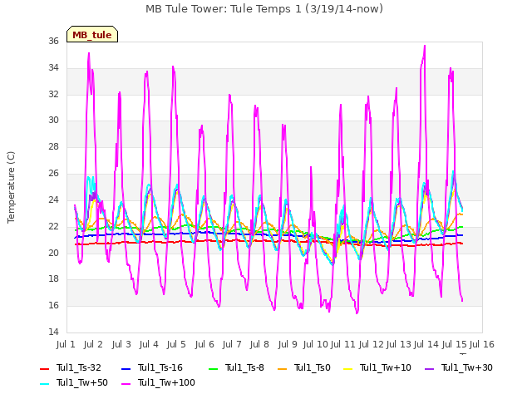Image resolution: width=532 pixels, height=399 pixels.
Task: Click the chart title text
Action: pos(264,9)
